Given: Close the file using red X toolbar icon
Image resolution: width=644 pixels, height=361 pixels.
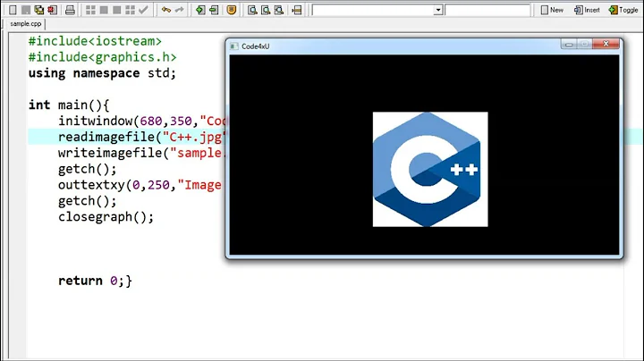Looking at the screenshot, I should coord(52,10).
